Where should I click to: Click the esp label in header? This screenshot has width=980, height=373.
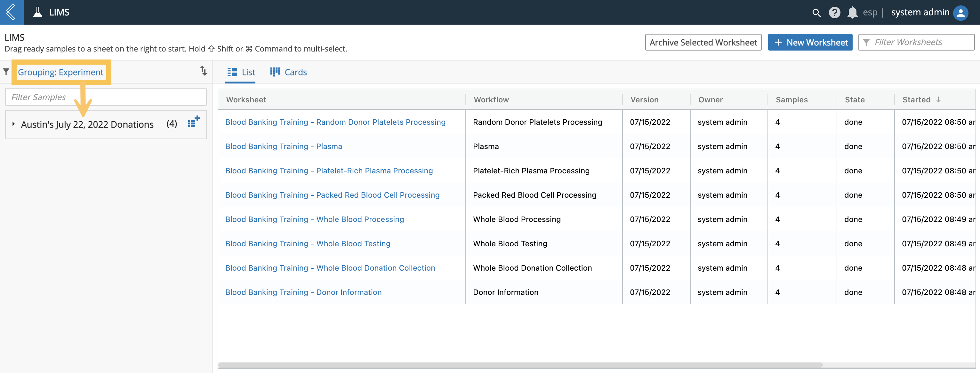pyautogui.click(x=870, y=12)
